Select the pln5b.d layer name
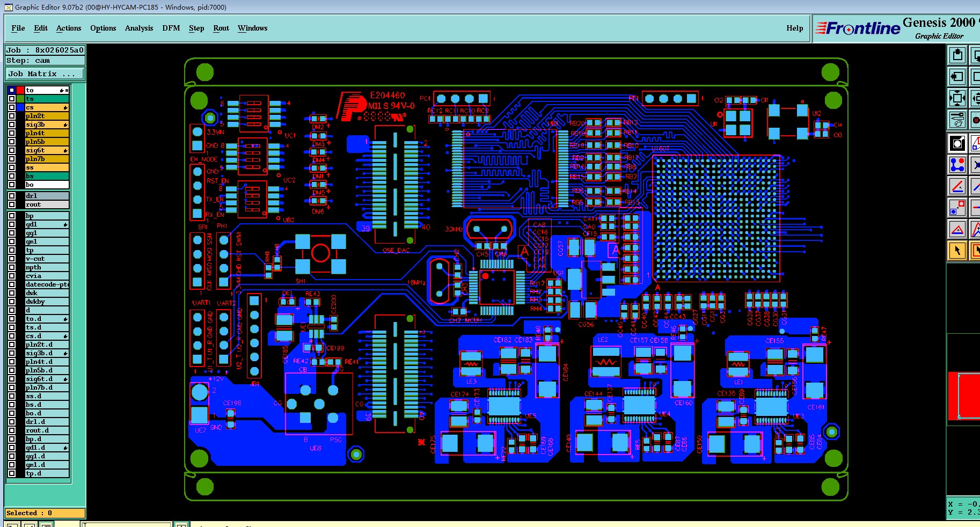Screen dimensions: 980x527 (x=47, y=370)
